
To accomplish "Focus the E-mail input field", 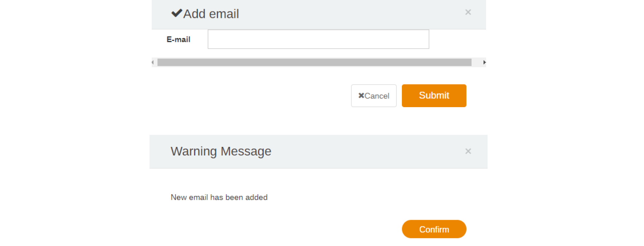I will click(318, 39).
